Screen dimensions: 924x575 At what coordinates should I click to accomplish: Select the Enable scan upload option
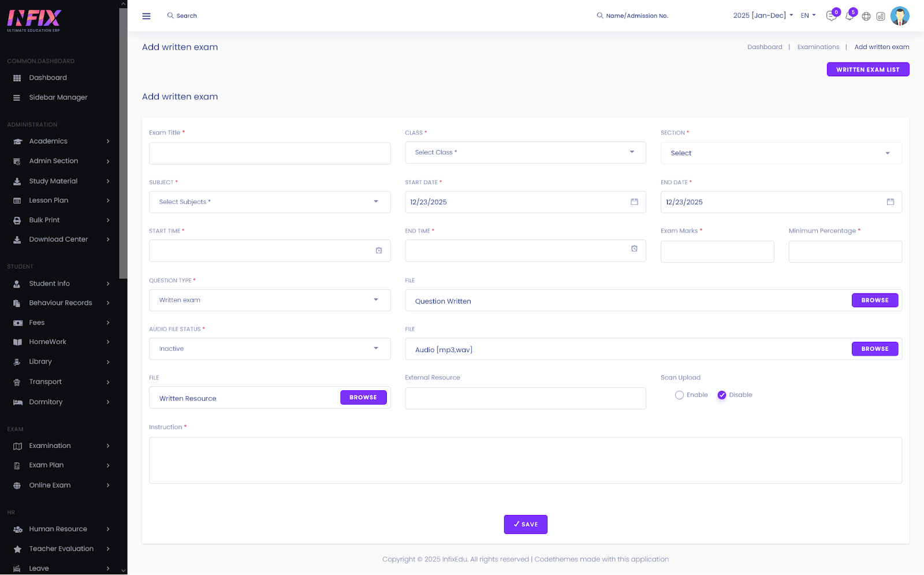click(680, 395)
